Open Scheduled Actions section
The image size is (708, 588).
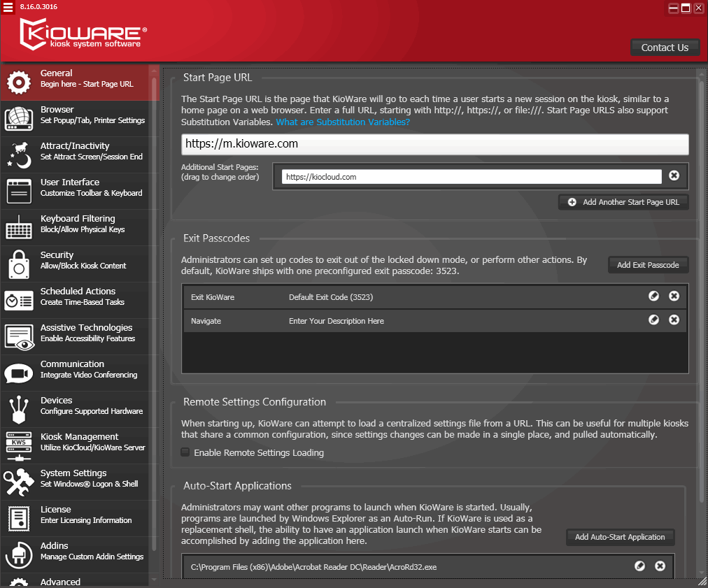tap(75, 301)
